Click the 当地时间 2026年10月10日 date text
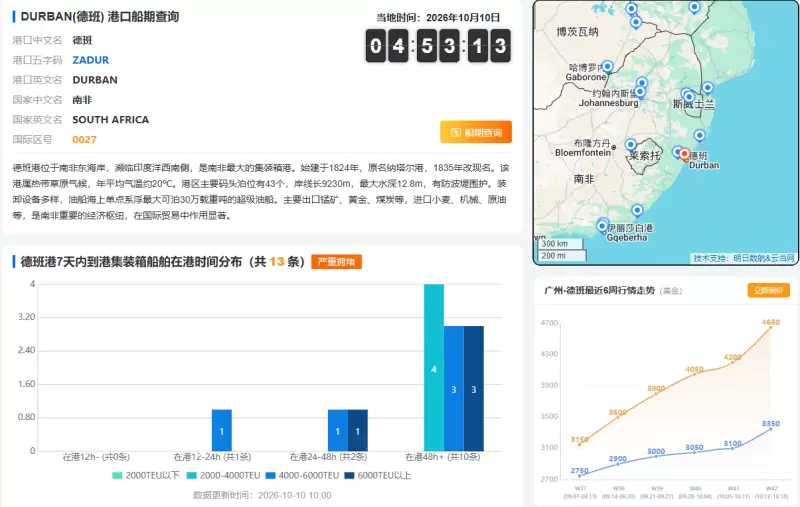 click(438, 18)
